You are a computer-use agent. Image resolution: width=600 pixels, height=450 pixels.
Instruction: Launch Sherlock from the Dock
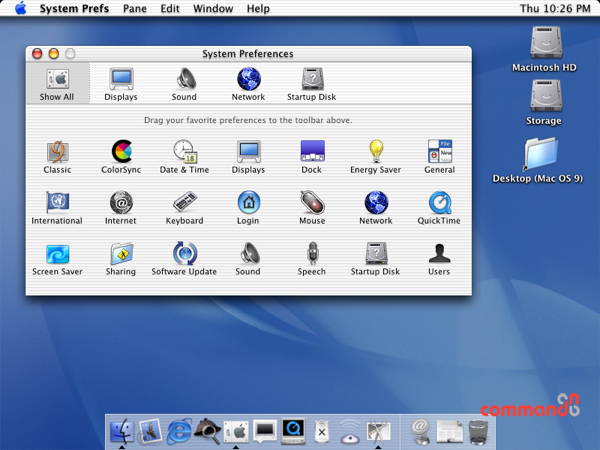click(x=207, y=431)
